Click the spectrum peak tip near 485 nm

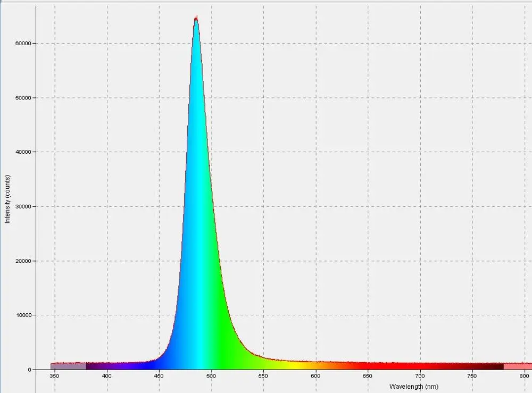pos(196,17)
